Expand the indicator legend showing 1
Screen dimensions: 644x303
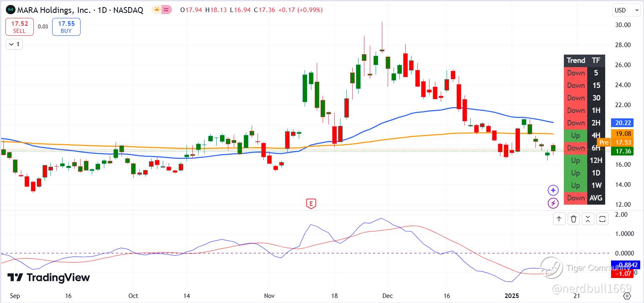(x=14, y=44)
